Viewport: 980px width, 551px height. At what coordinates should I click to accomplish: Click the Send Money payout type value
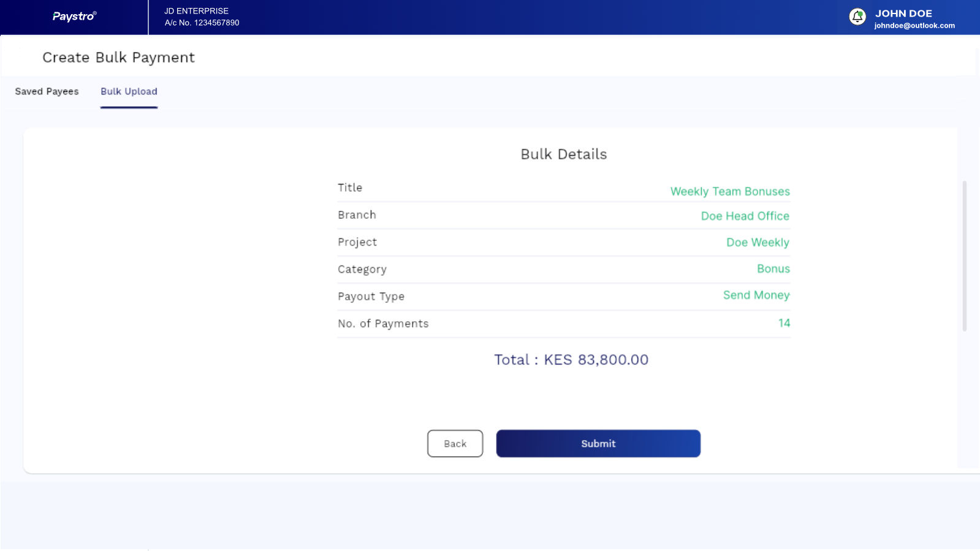(756, 295)
